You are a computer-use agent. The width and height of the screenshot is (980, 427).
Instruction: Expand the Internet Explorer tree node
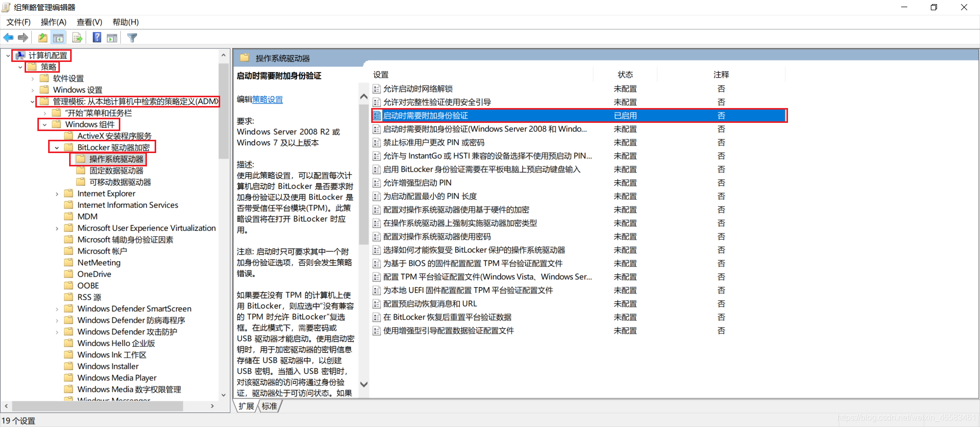tap(57, 194)
